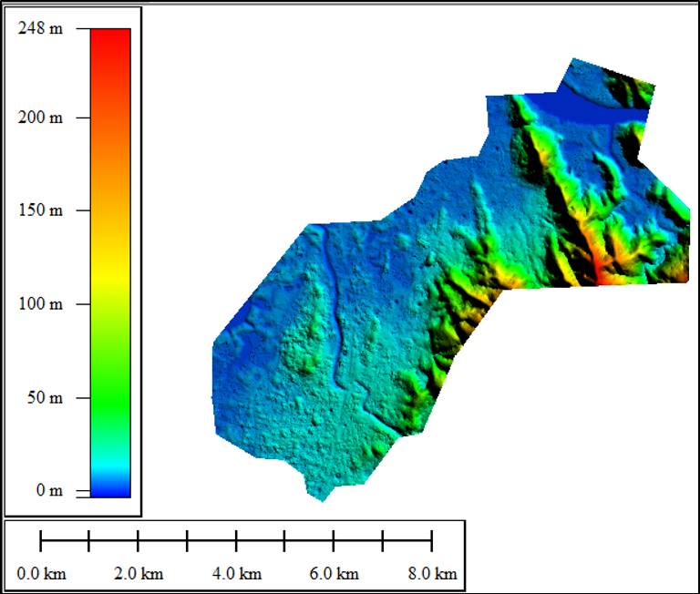Click the 0.0 km scale bar label
Viewport: 700px width, 594px height.
point(42,574)
